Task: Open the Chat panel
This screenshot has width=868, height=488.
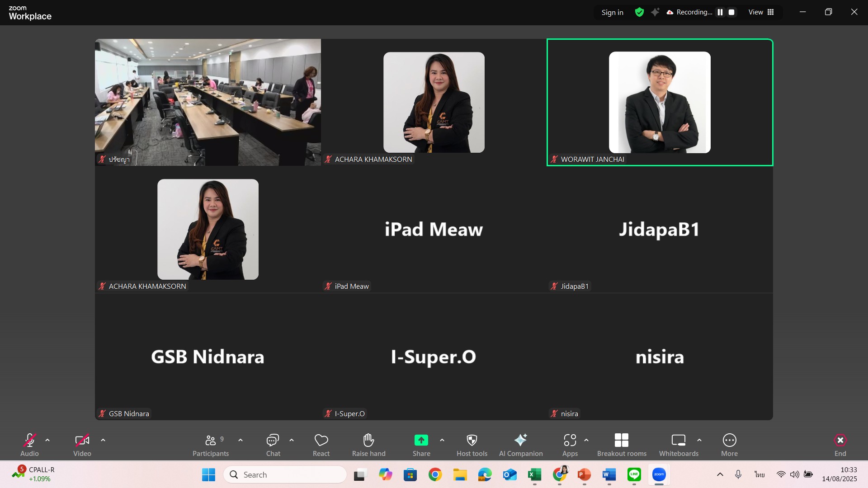Action: (273, 445)
